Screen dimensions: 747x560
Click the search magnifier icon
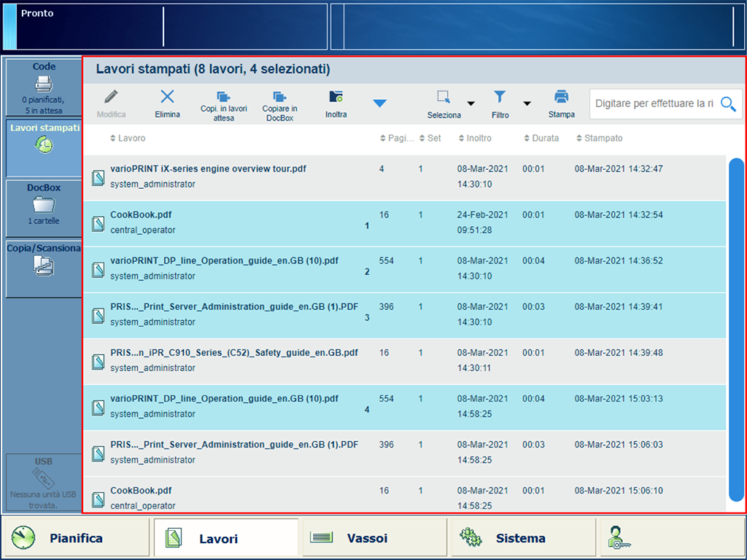728,104
